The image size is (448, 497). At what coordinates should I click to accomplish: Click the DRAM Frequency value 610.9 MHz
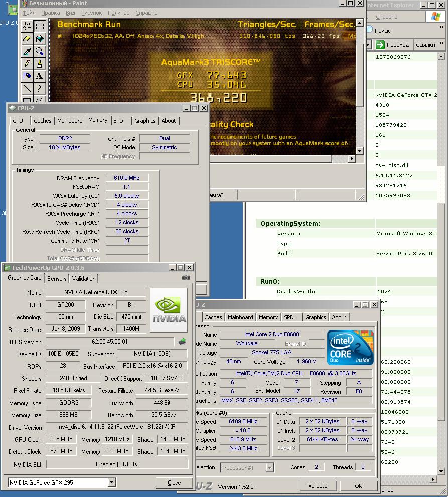point(127,178)
